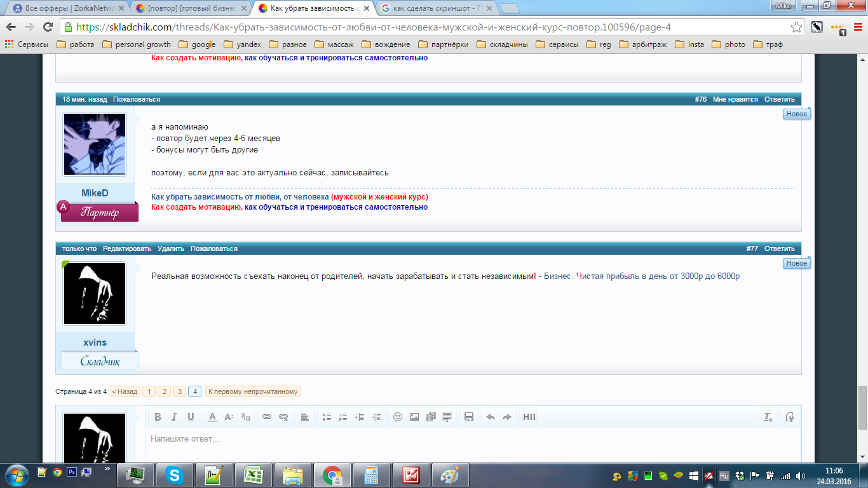This screenshot has width=868, height=488.
Task: Toggle bold formatting in reply editor
Action: (x=158, y=417)
